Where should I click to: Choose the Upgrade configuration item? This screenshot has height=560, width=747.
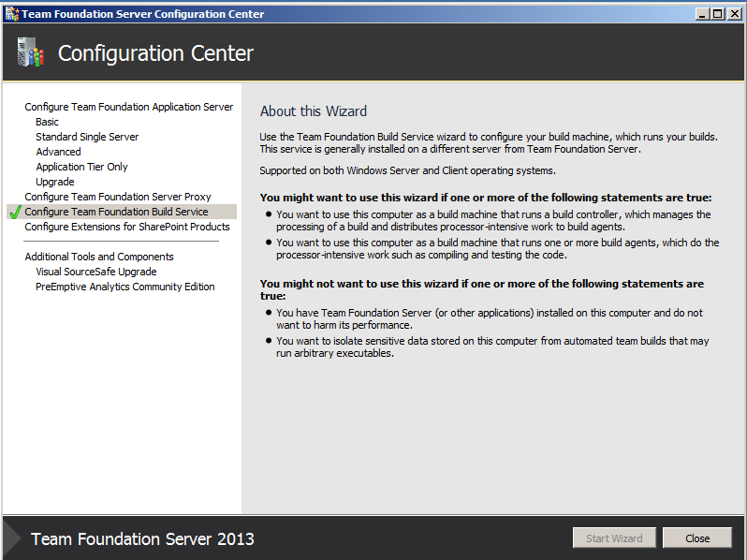coord(55,182)
